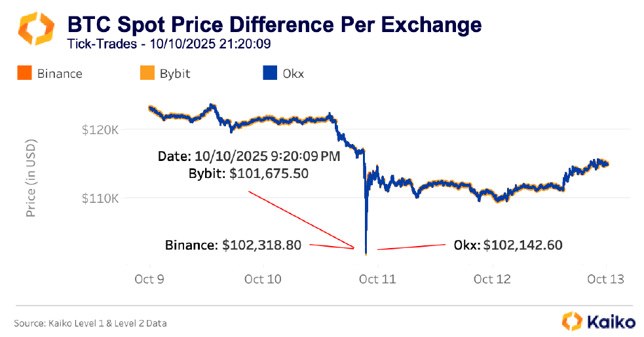
Task: Click the Kaiko wordmark text at bottom right
Action: [611, 321]
